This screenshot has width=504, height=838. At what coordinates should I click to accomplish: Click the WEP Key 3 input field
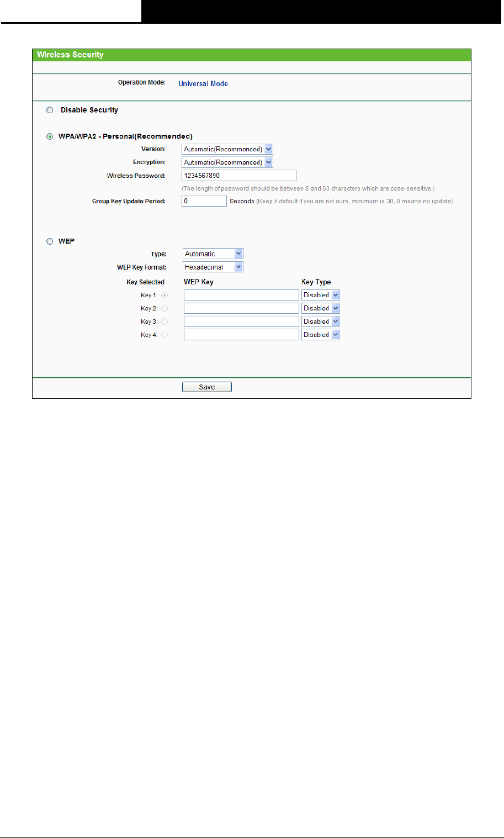click(x=241, y=322)
